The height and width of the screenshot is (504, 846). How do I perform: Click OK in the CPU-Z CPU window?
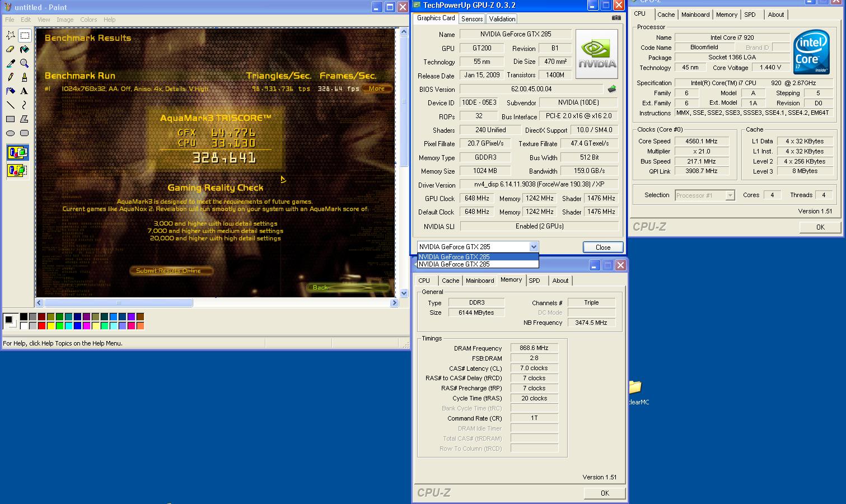[820, 227]
